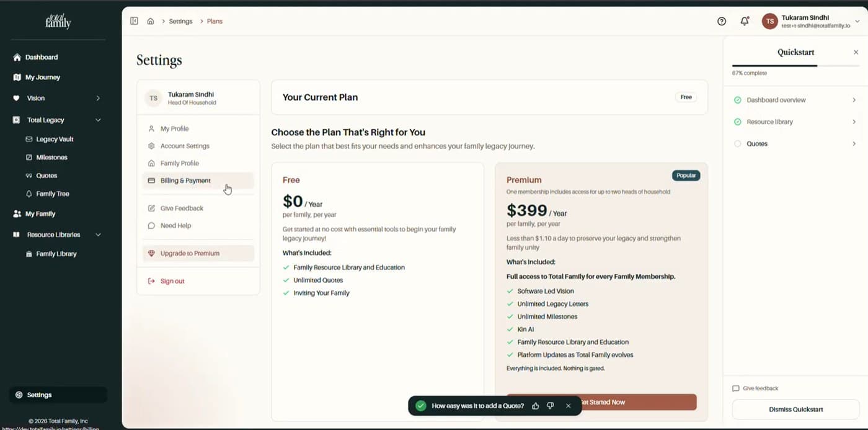
Task: Click the Popular badge on Premium card
Action: [x=686, y=176]
